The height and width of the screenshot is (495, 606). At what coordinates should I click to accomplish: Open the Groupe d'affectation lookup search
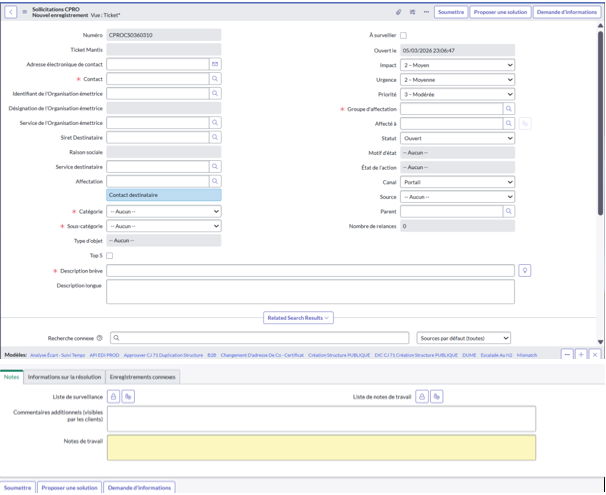pyautogui.click(x=508, y=109)
